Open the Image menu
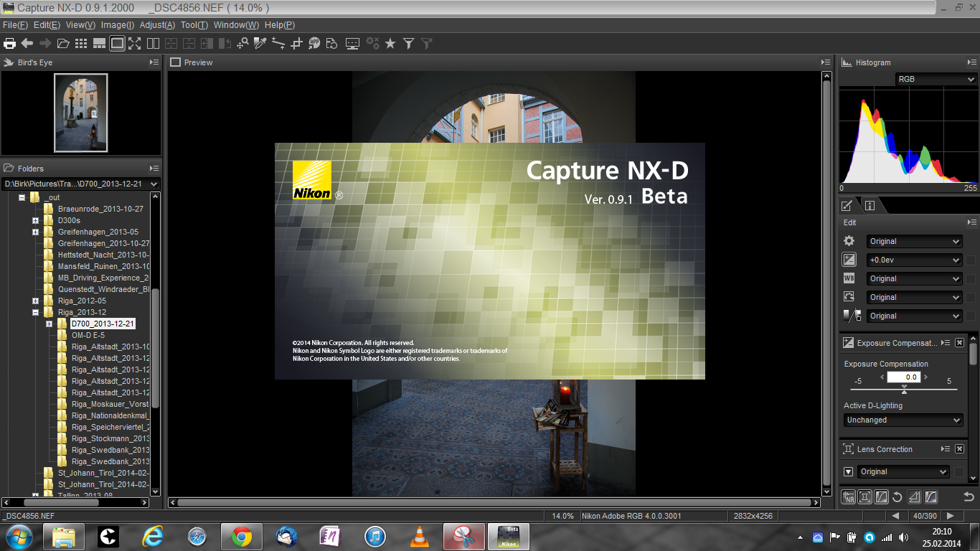 click(x=117, y=25)
